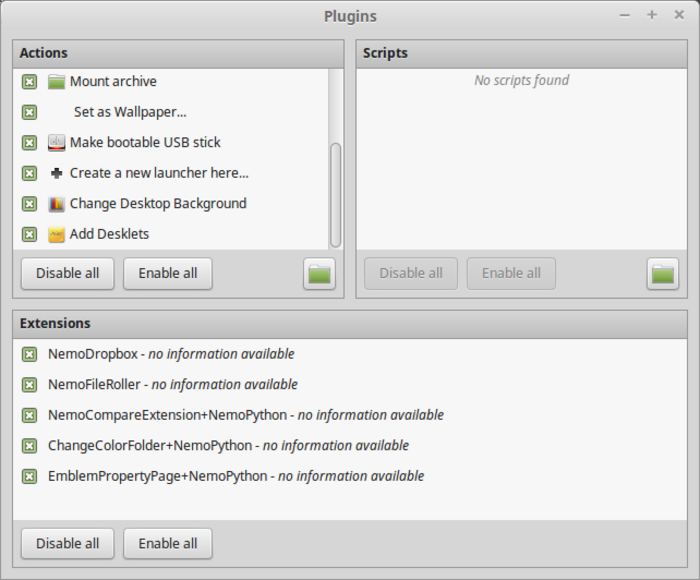Uncheck the Make bootable USB stick action
This screenshot has width=700, height=580.
(29, 143)
